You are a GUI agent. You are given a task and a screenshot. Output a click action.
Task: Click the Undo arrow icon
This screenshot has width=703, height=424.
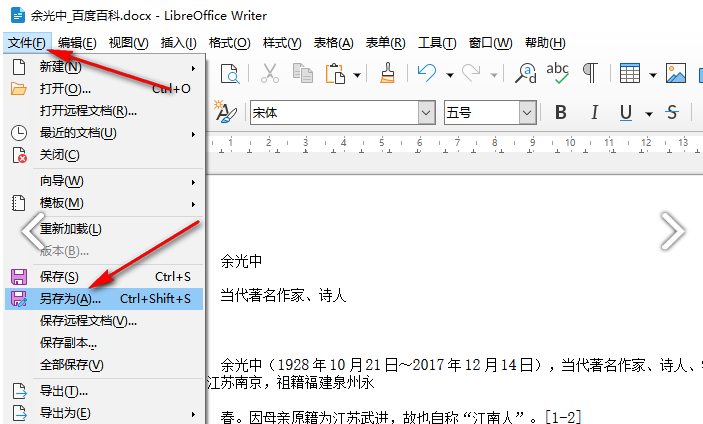(x=426, y=73)
